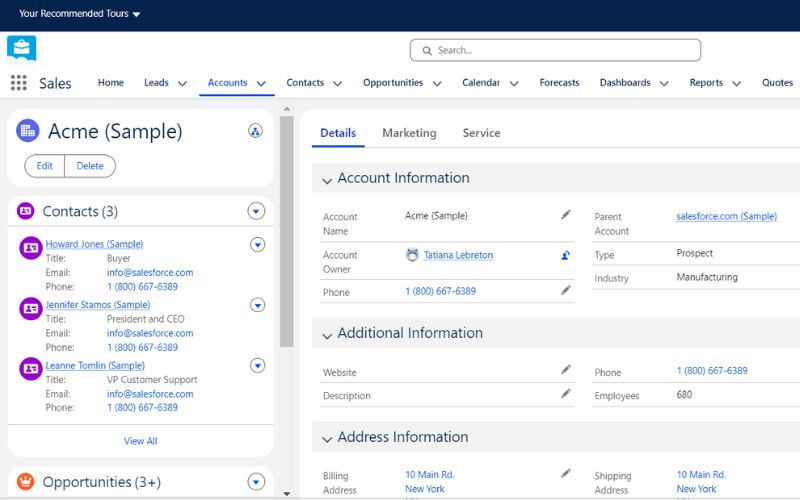
Task: Open Howard Jones row action dropdown
Action: click(x=258, y=245)
